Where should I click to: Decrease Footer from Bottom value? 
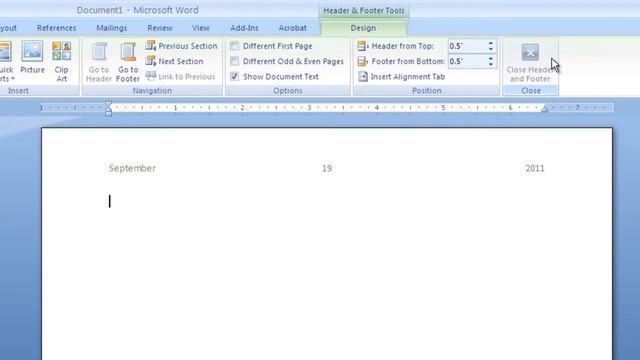pyautogui.click(x=491, y=64)
